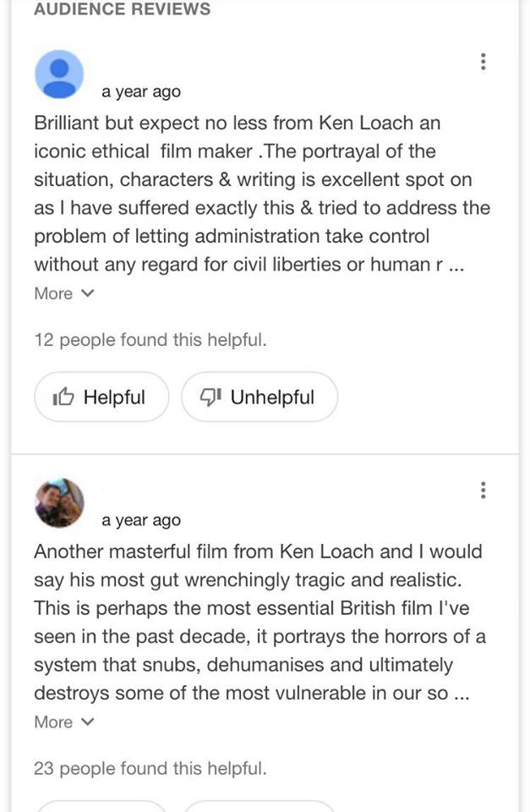Click the default blue profile avatar
Image resolution: width=530 pixels, height=812 pixels.
pyautogui.click(x=59, y=74)
